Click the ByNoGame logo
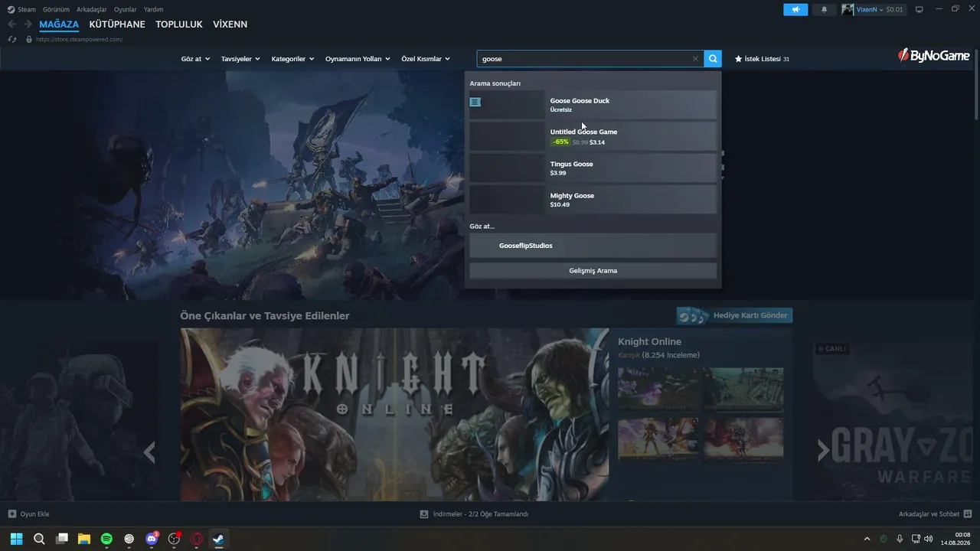 pyautogui.click(x=934, y=55)
